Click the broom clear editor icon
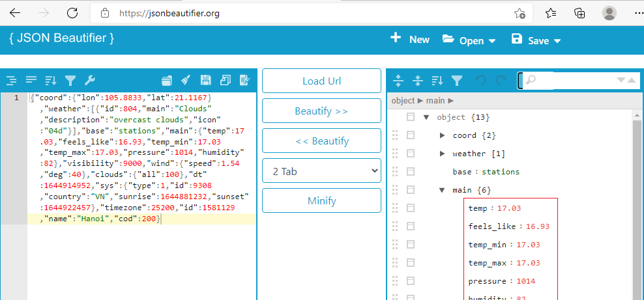Image resolution: width=644 pixels, height=300 pixels. tap(186, 81)
